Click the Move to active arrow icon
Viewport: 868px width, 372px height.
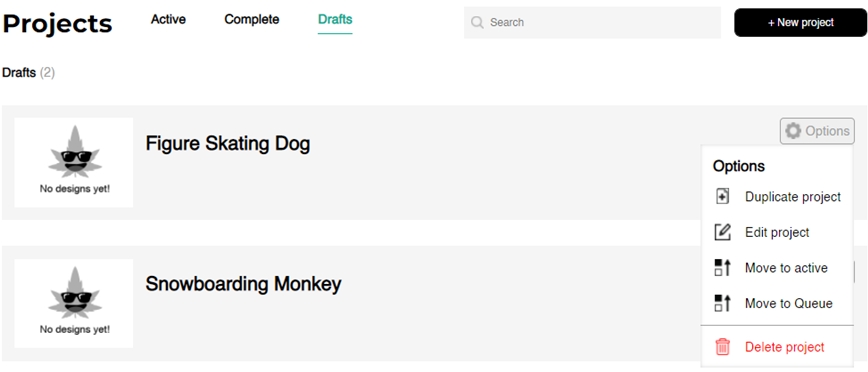pos(722,267)
